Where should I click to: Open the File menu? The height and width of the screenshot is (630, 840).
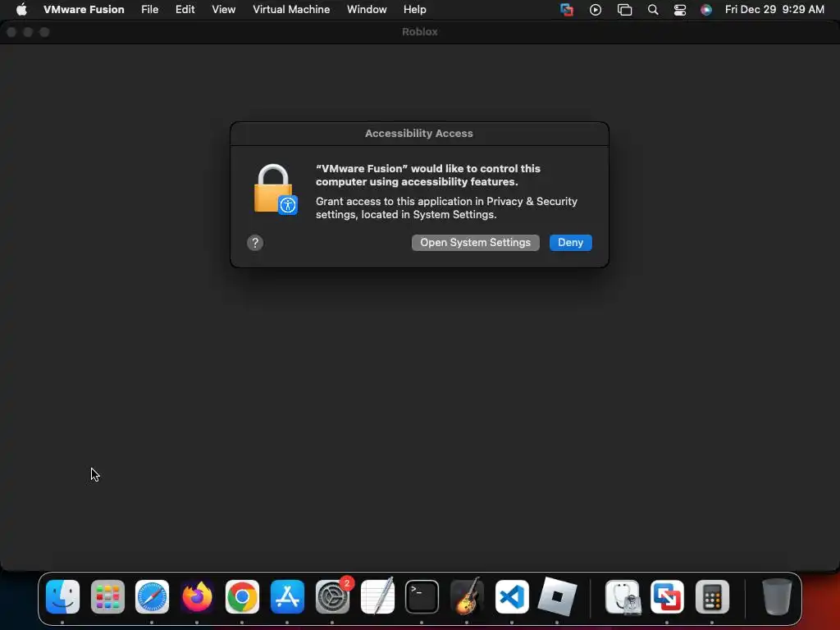[x=149, y=10]
